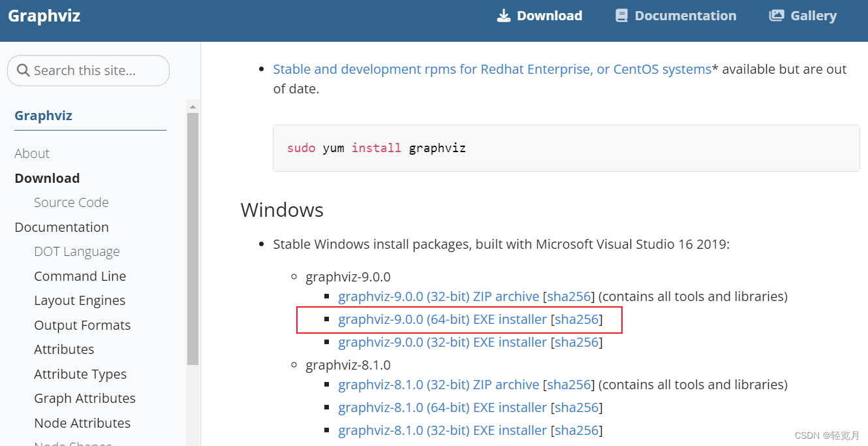Open the Command Line sidebar entry
This screenshot has width=868, height=446.
(80, 276)
